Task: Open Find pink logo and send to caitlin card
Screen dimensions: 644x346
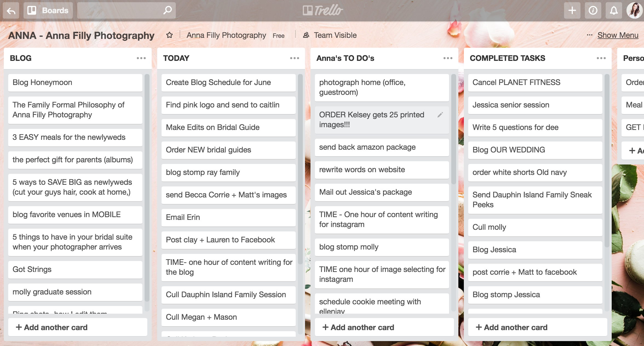Action: click(229, 105)
